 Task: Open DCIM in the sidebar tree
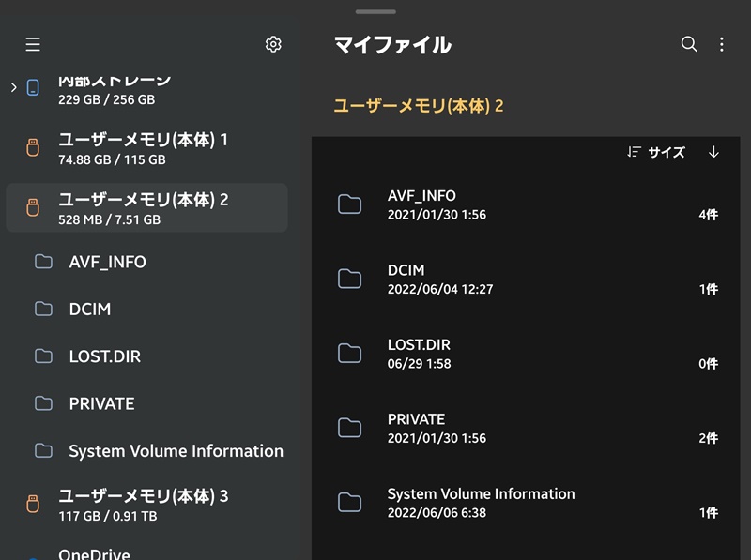coord(90,309)
